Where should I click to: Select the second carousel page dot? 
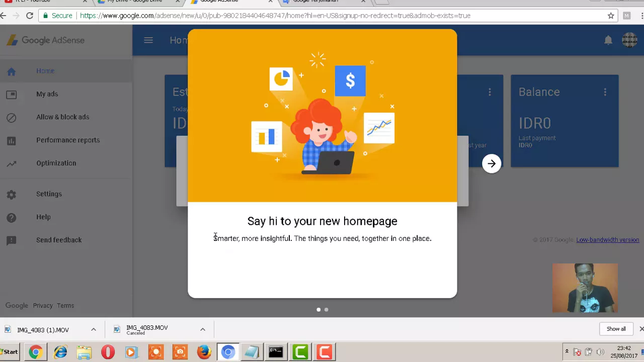coord(326,310)
